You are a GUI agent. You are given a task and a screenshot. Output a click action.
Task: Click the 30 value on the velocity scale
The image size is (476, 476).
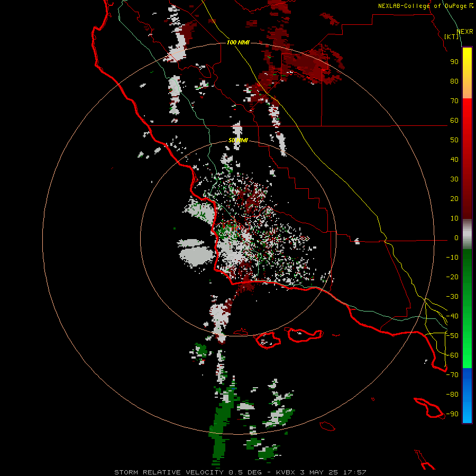454,179
